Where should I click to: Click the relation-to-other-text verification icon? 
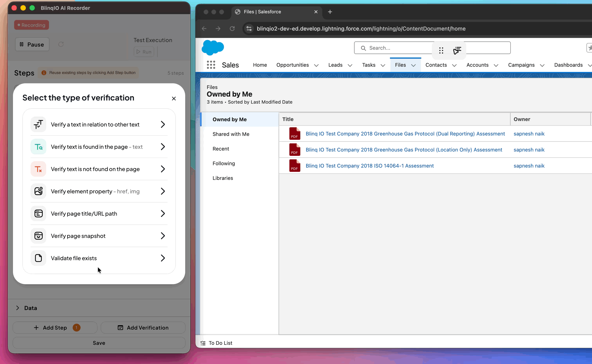38,124
